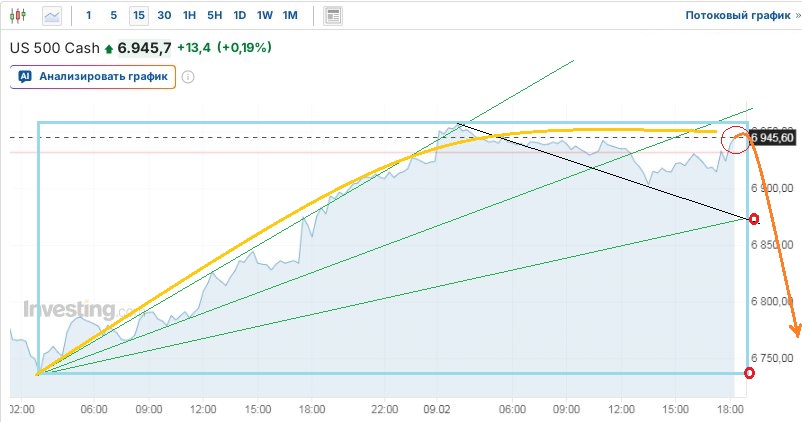
Task: Set chart to 1W timeframe
Action: [x=264, y=16]
